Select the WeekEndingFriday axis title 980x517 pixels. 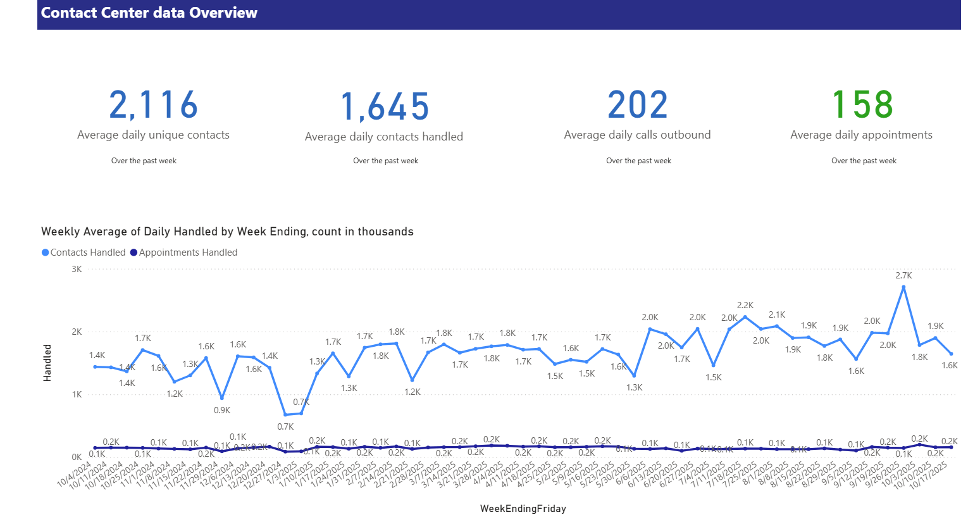pos(523,509)
